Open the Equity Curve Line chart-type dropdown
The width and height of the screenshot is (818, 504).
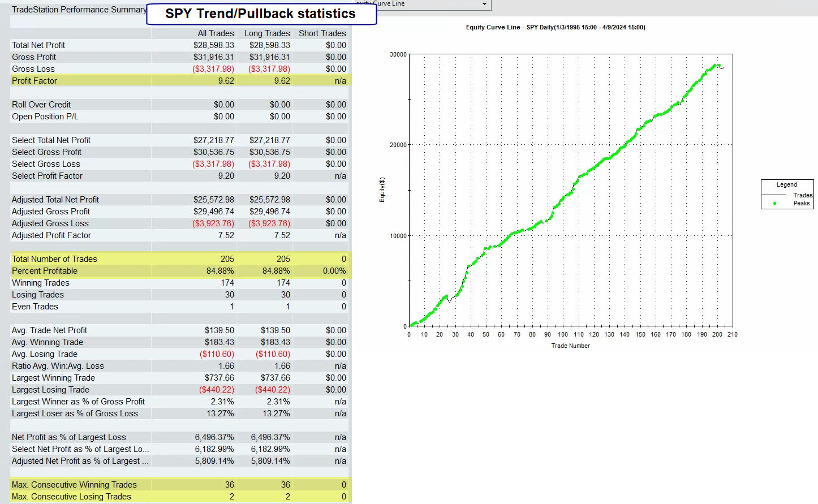[x=484, y=4]
